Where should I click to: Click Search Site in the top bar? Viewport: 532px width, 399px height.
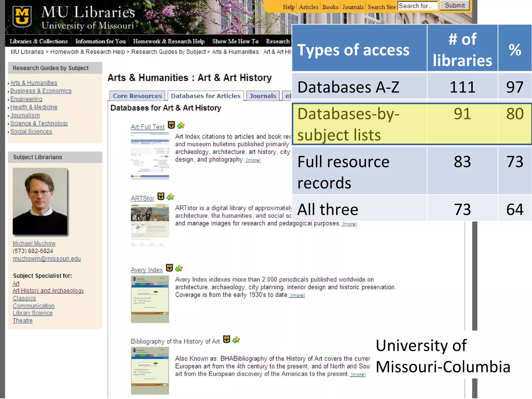[x=381, y=7]
